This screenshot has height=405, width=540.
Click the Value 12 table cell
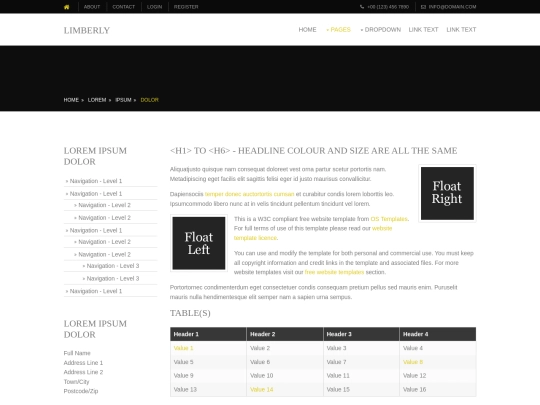[x=438, y=376]
